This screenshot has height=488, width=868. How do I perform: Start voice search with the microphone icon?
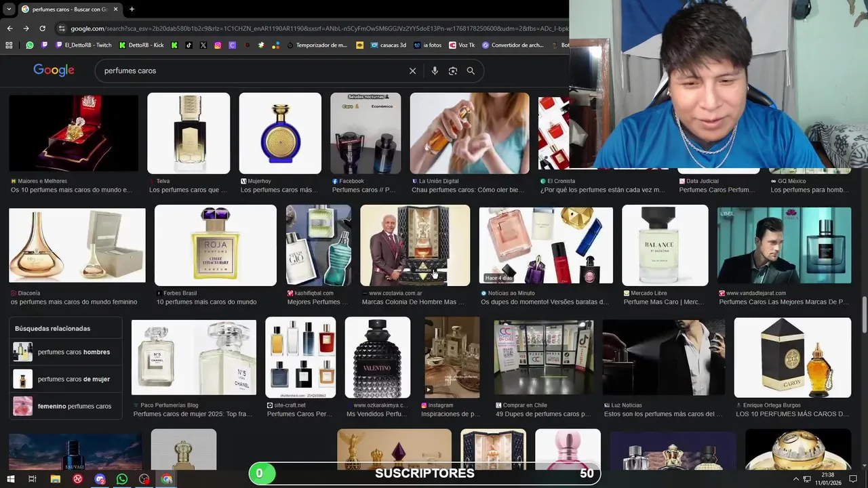[x=435, y=70]
